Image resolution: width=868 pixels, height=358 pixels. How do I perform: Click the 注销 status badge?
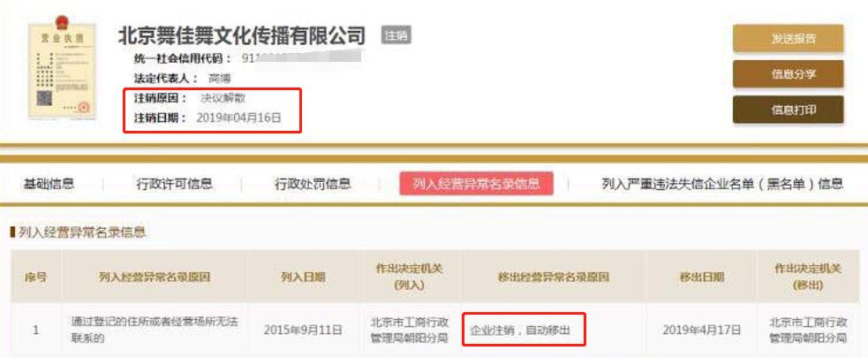coord(396,35)
